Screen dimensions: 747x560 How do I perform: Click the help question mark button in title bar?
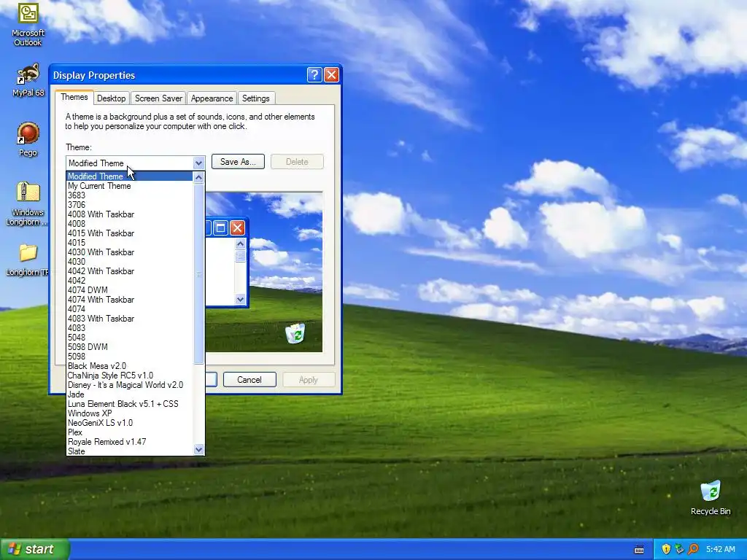coord(314,75)
